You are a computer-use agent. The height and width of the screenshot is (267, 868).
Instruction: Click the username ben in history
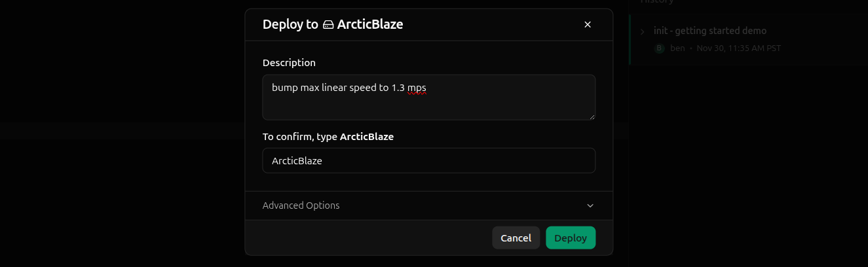pyautogui.click(x=677, y=48)
